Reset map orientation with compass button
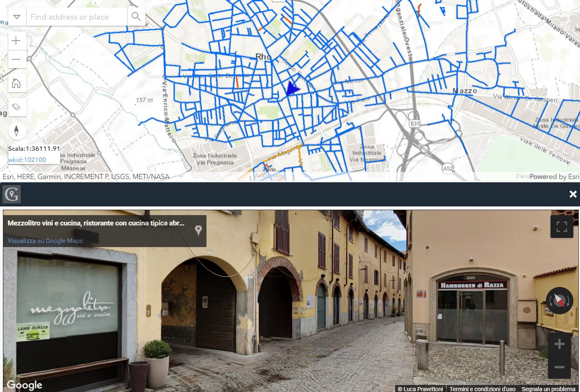580x392 pixels. [16, 131]
